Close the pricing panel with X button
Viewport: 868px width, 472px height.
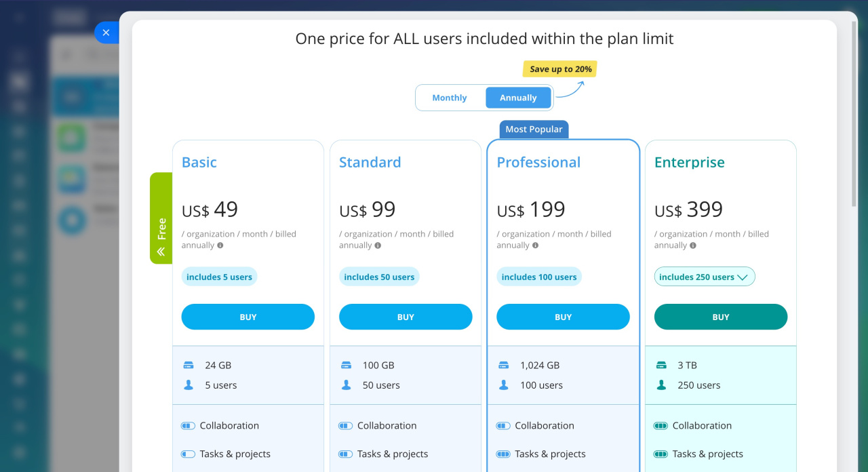coord(106,33)
